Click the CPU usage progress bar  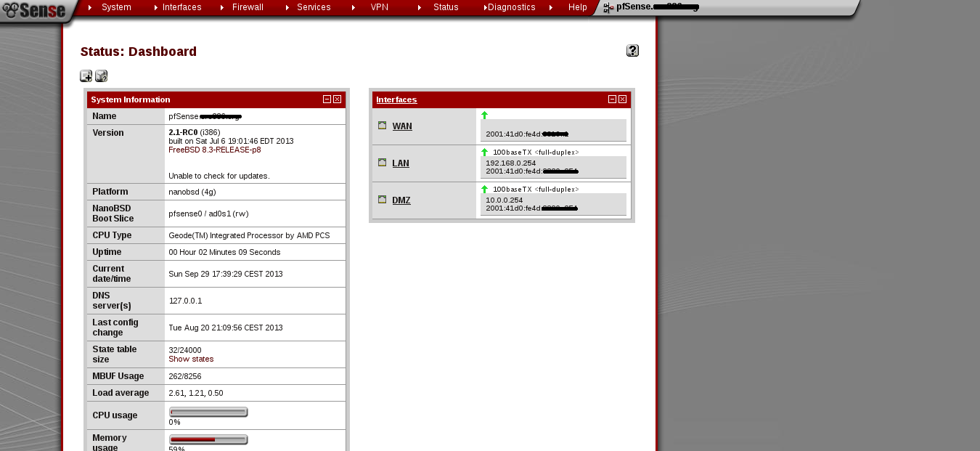(208, 413)
